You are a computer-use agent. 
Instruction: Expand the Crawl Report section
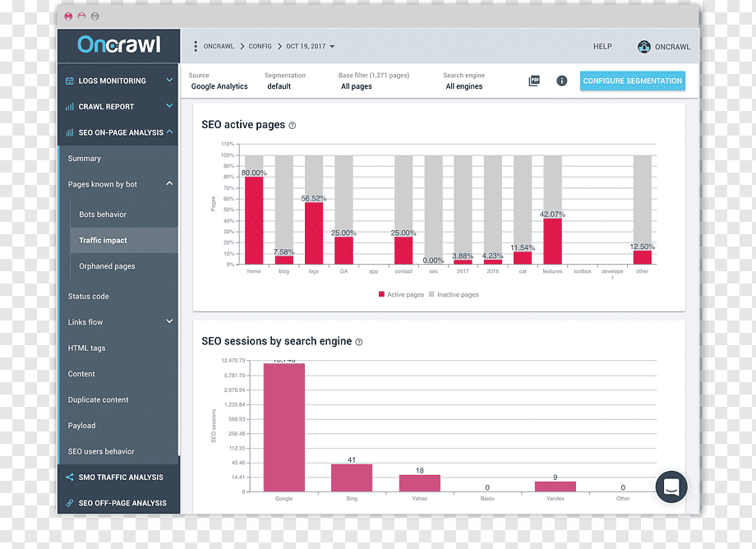pos(118,107)
